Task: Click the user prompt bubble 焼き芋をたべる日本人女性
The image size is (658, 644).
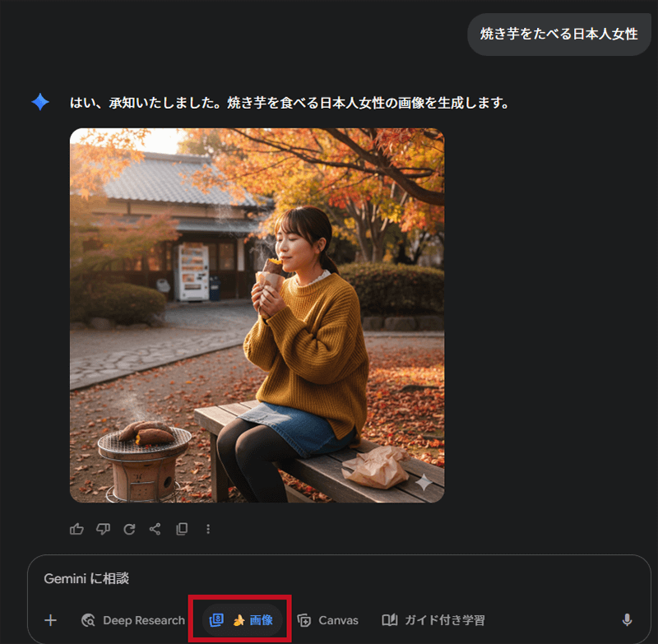Action: (x=559, y=34)
